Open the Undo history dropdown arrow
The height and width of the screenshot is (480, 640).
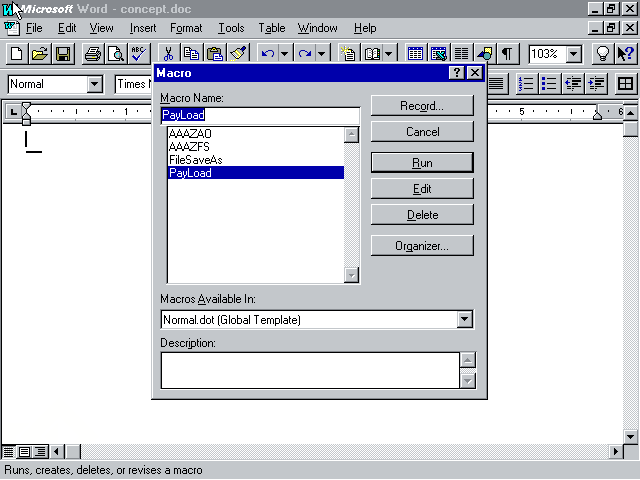pyautogui.click(x=284, y=53)
